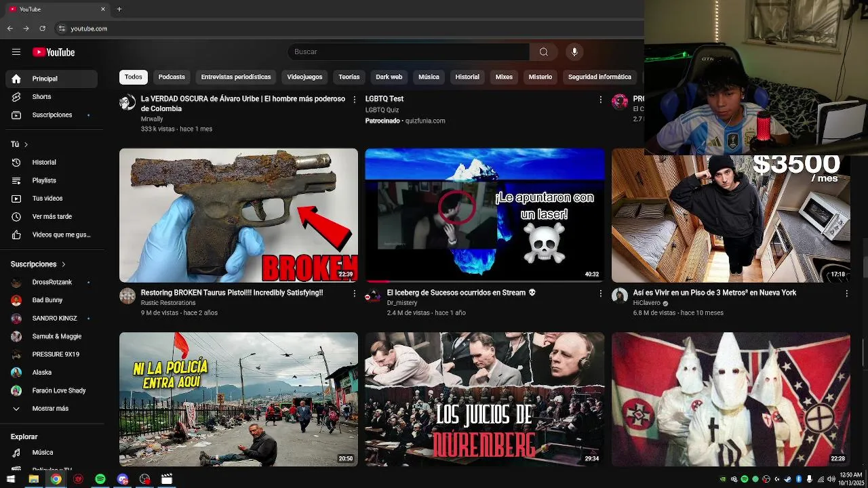Viewport: 868px width, 488px height.
Task: Reload the YouTube page
Action: (x=42, y=28)
